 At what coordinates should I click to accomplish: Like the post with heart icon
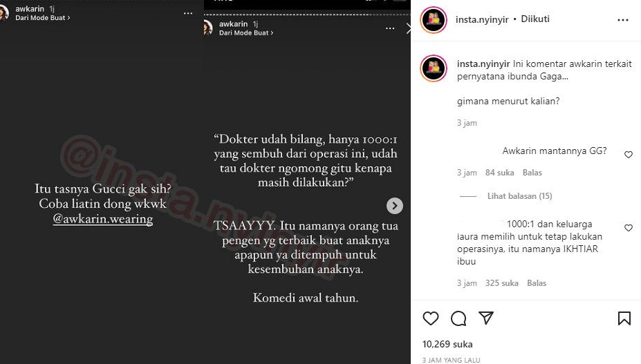[431, 318]
